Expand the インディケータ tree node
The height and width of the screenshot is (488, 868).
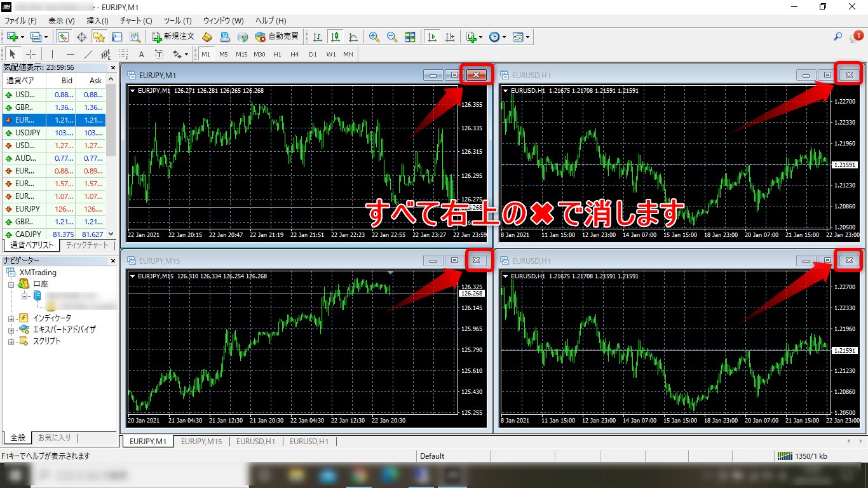[11, 318]
